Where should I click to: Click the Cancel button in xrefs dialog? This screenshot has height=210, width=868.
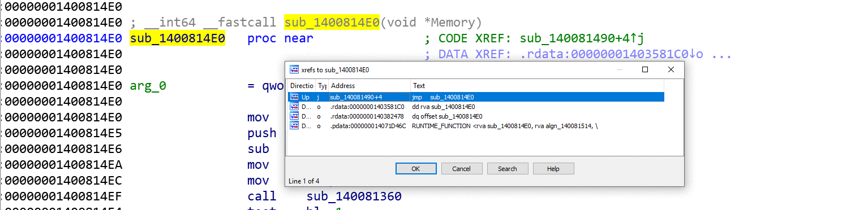(462, 169)
